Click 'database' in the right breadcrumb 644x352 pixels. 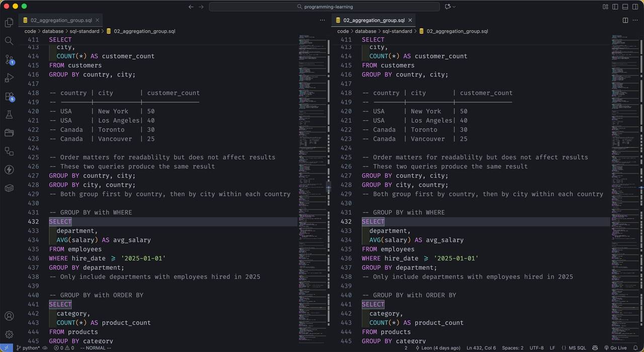pos(366,31)
